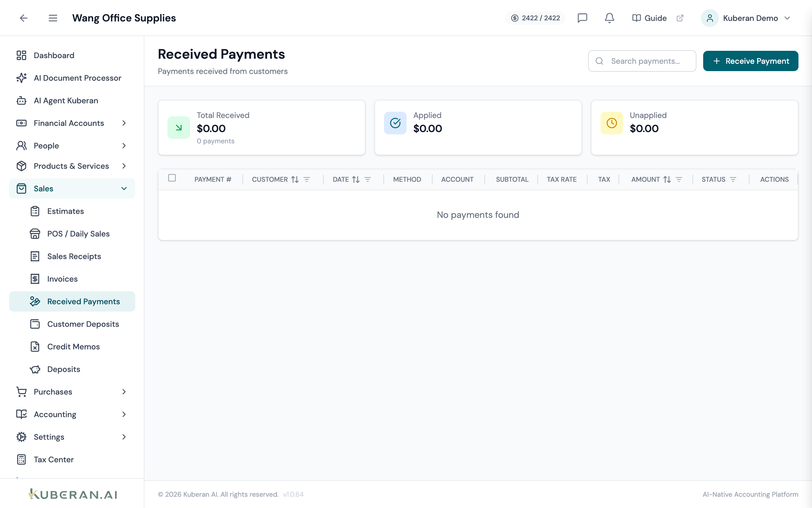The height and width of the screenshot is (508, 812).
Task: Focus the Search payments field
Action: [642, 61]
